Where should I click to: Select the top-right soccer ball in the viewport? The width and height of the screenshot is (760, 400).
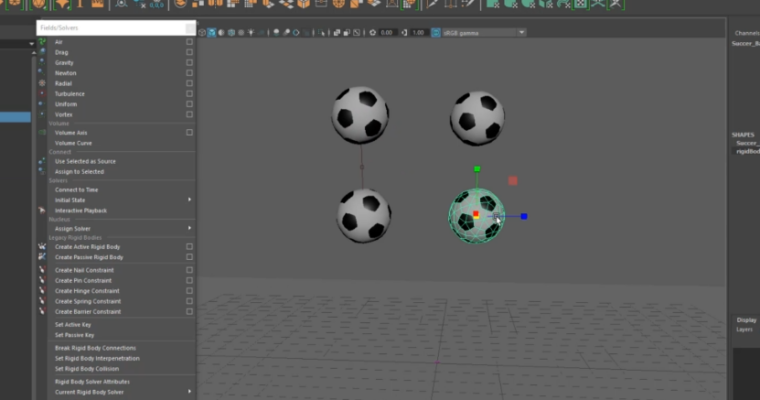477,118
